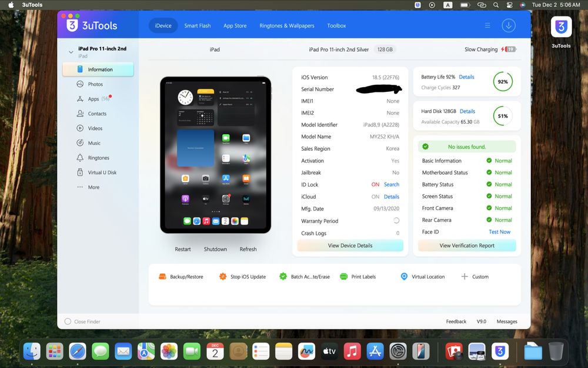
Task: Open Virtual Location tool
Action: (423, 277)
